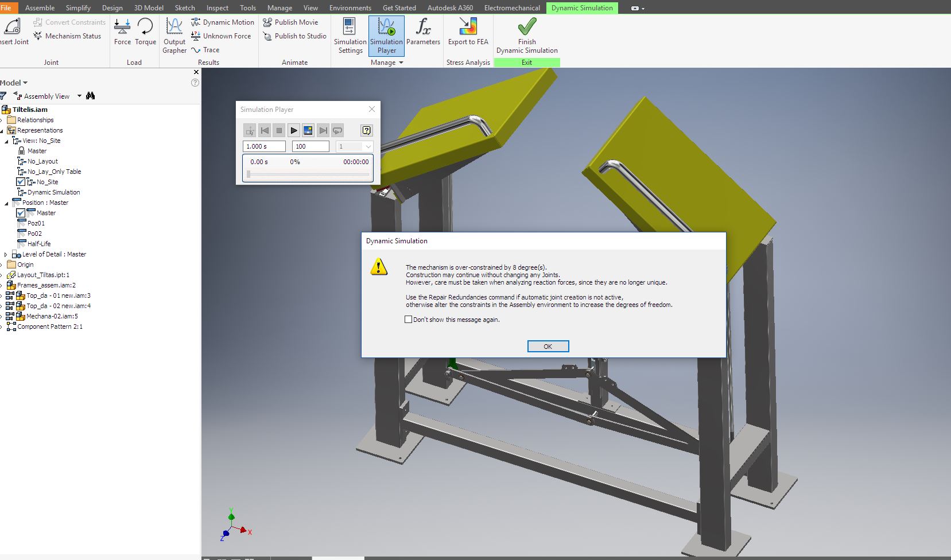Uncheck the No_Site representation
This screenshot has width=951, height=560.
[21, 181]
